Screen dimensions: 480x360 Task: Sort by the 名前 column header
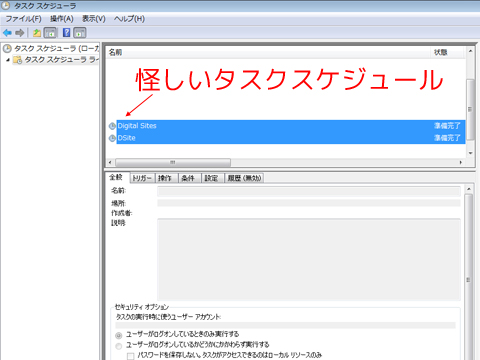[268, 52]
